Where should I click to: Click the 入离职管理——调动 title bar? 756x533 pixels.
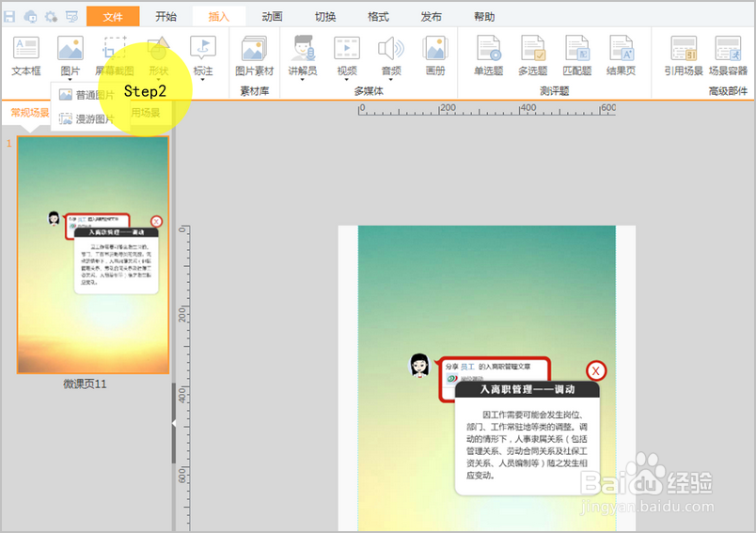point(528,389)
